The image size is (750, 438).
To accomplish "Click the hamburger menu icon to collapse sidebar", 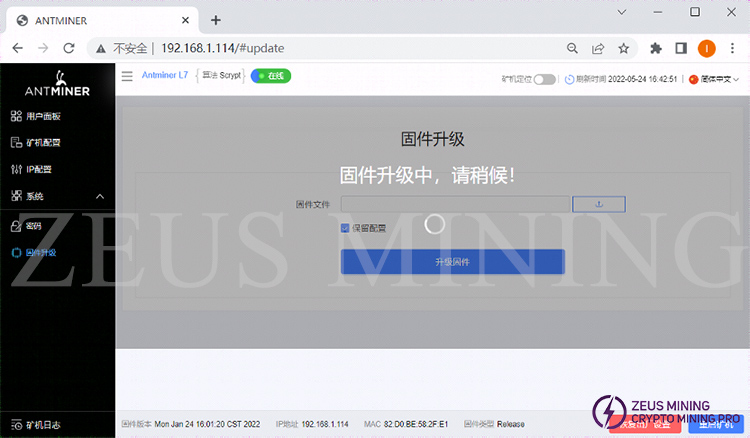I will pos(127,76).
